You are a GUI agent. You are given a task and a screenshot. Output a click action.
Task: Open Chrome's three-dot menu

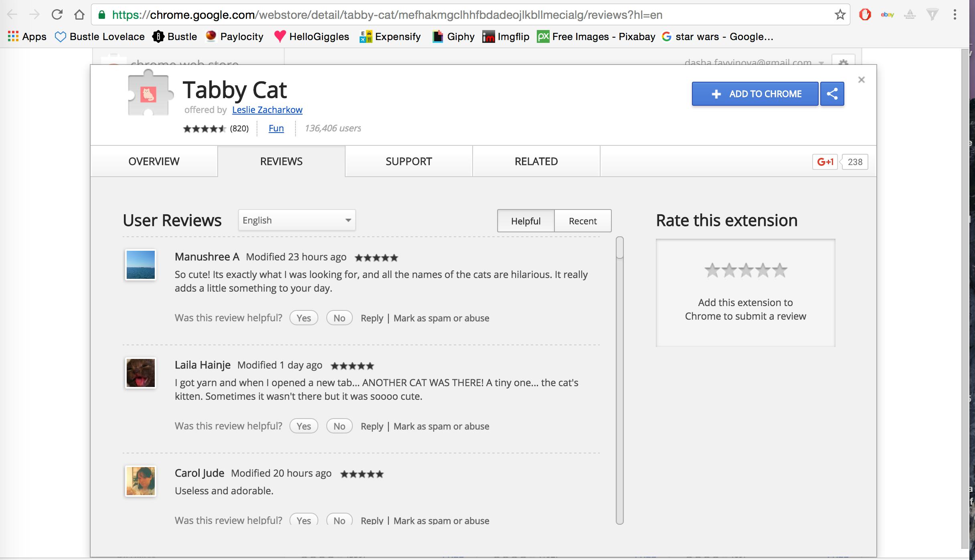[955, 14]
